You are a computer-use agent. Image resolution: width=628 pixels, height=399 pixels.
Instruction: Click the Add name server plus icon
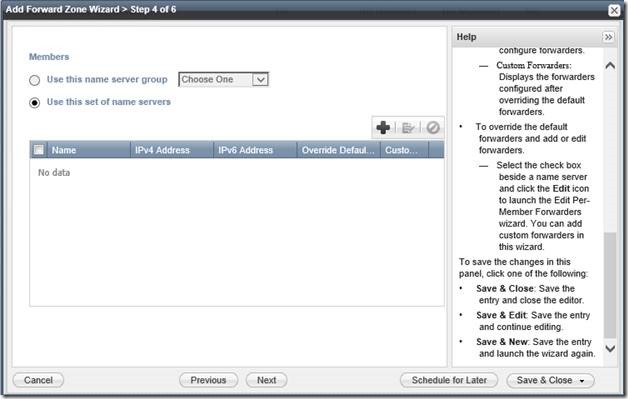(x=383, y=127)
